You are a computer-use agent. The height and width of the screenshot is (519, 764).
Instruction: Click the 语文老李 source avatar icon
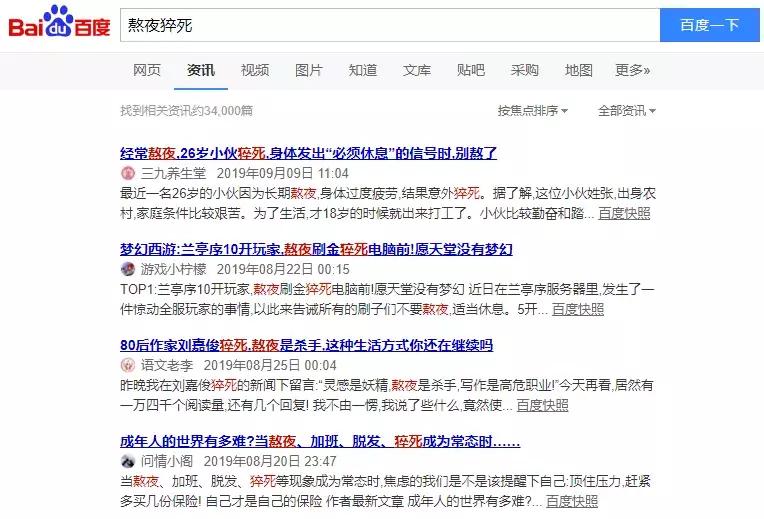pyautogui.click(x=128, y=365)
